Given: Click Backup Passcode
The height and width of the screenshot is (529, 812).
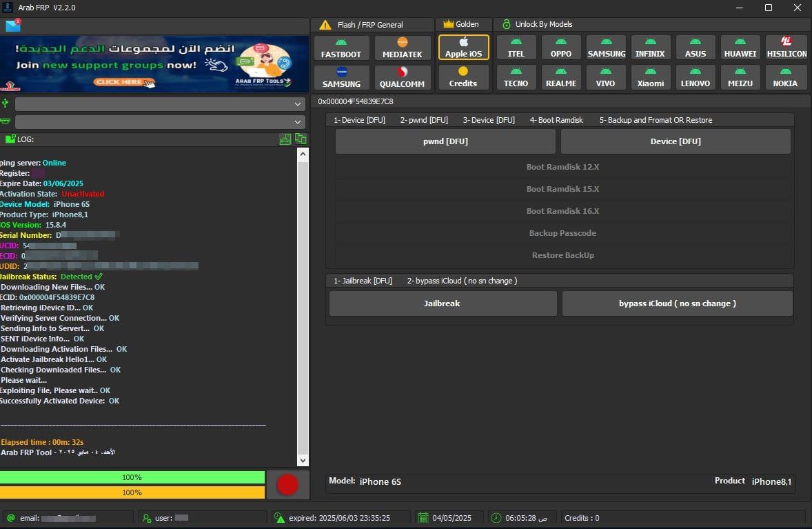Looking at the screenshot, I should tap(563, 233).
